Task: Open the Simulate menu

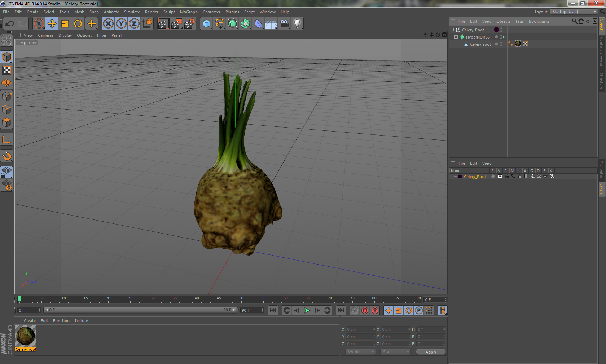Action: click(x=132, y=12)
